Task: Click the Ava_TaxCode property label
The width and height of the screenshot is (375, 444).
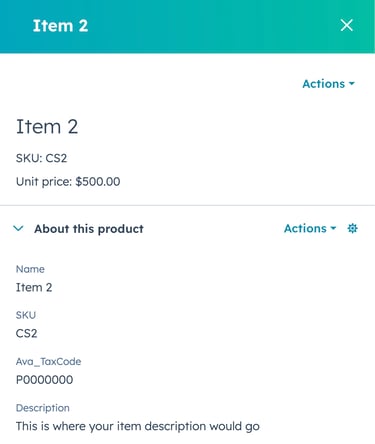Action: pyautogui.click(x=48, y=361)
